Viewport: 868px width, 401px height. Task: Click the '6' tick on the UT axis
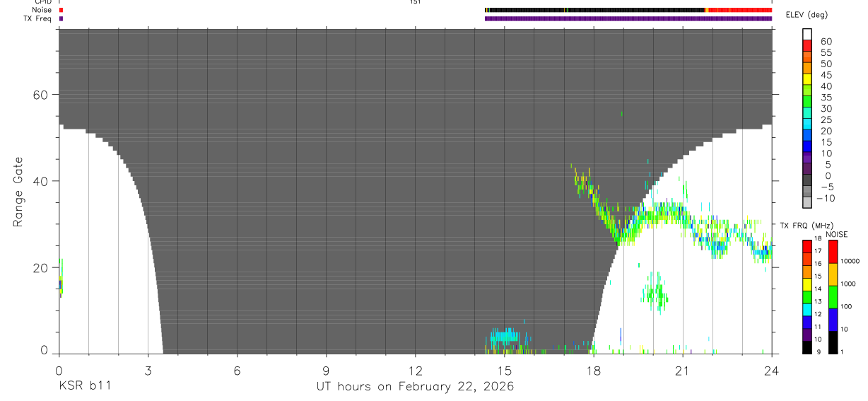pos(237,370)
